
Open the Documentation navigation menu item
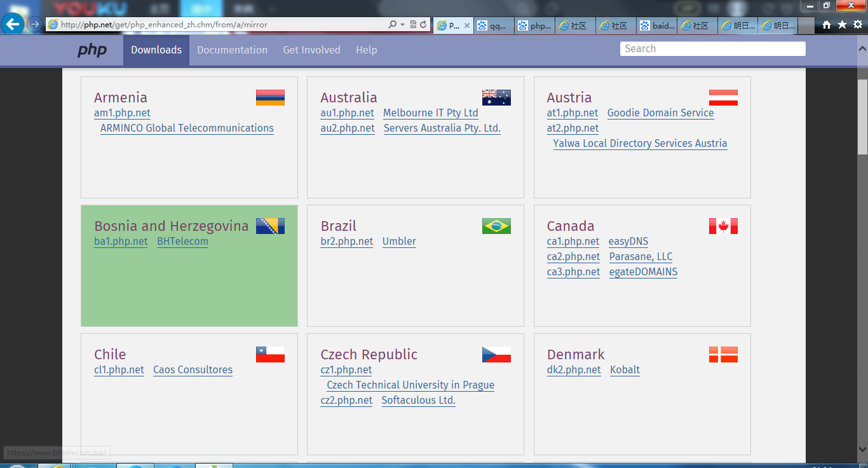233,50
